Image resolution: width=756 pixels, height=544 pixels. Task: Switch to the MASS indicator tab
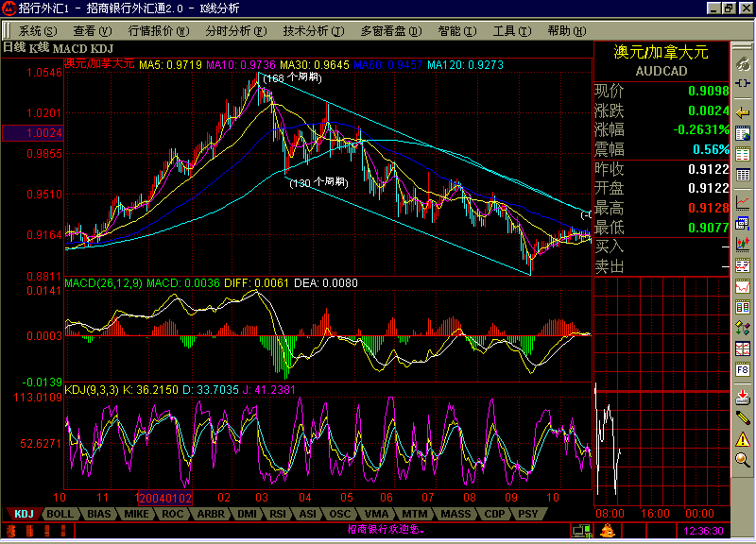click(455, 514)
